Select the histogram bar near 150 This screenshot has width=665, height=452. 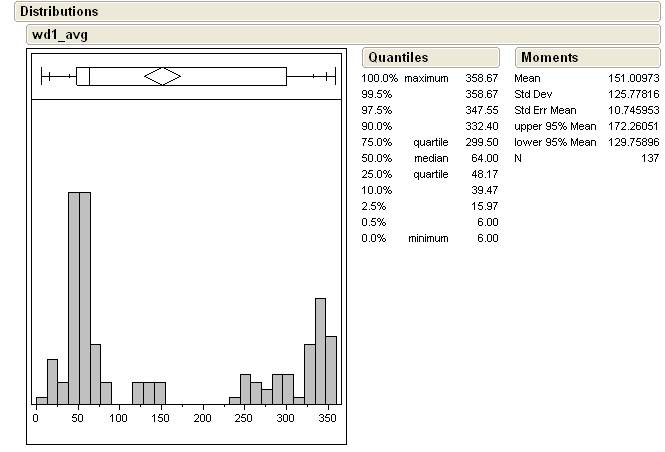click(x=159, y=393)
